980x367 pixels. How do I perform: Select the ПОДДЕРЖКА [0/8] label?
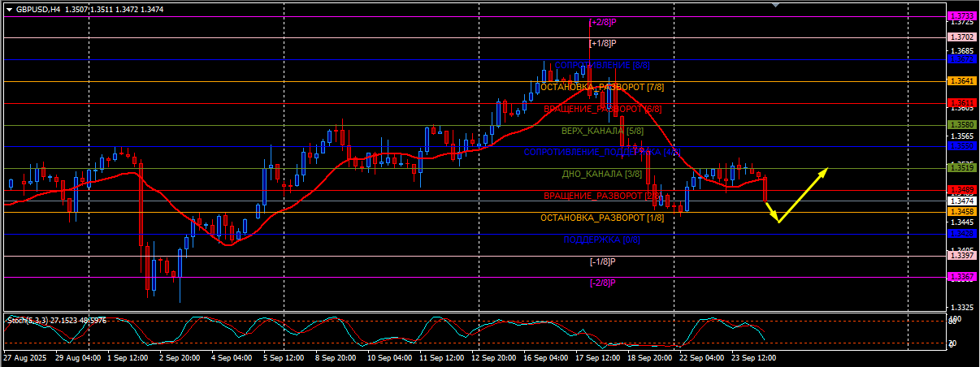[x=602, y=240]
